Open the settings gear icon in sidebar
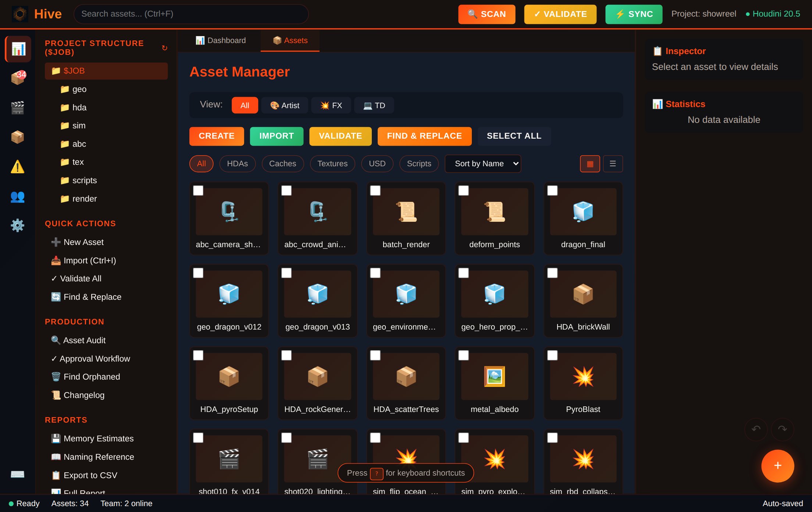812x512 pixels. click(x=18, y=225)
